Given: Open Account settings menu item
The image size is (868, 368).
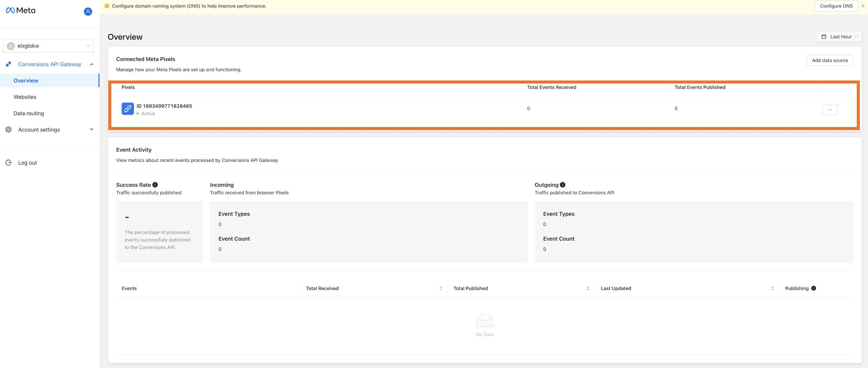Looking at the screenshot, I should tap(39, 130).
